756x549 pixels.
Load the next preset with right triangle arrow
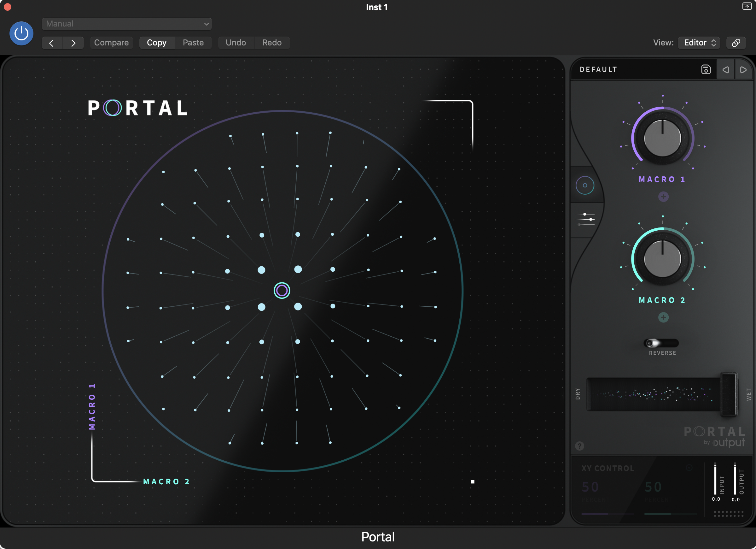[x=744, y=69]
